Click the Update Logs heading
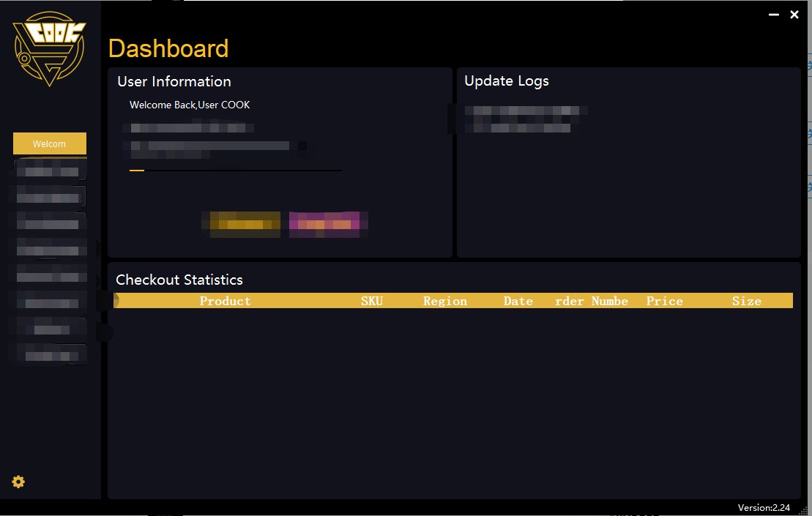812x516 pixels. click(x=507, y=81)
